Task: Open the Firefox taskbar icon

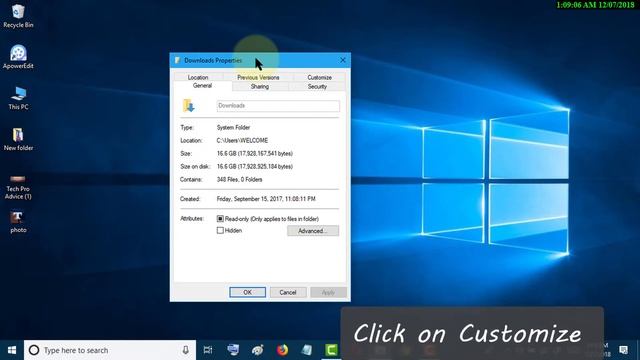Action: tap(282, 350)
